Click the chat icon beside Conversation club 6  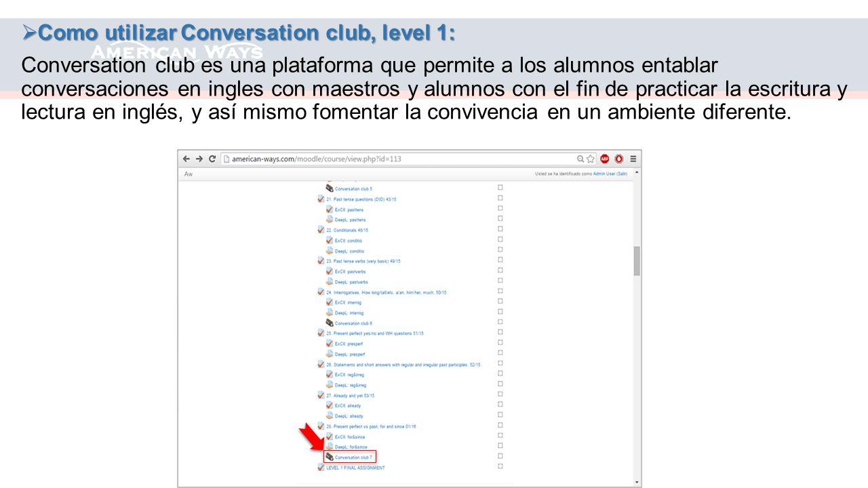point(330,323)
